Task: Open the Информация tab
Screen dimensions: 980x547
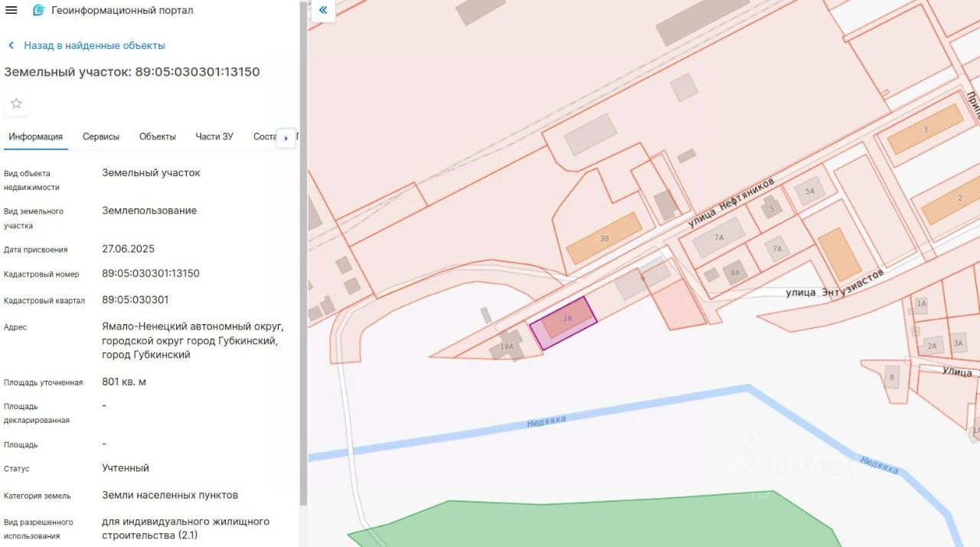Action: click(x=36, y=136)
